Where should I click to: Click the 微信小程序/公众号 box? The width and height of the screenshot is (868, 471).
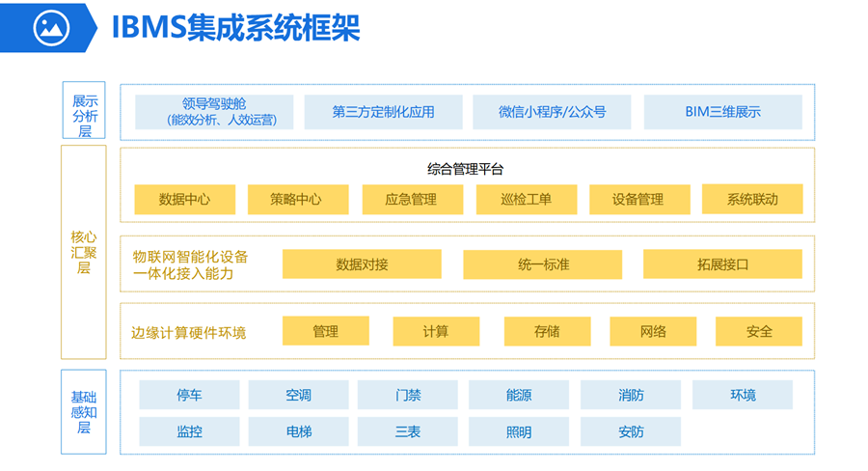click(x=552, y=112)
